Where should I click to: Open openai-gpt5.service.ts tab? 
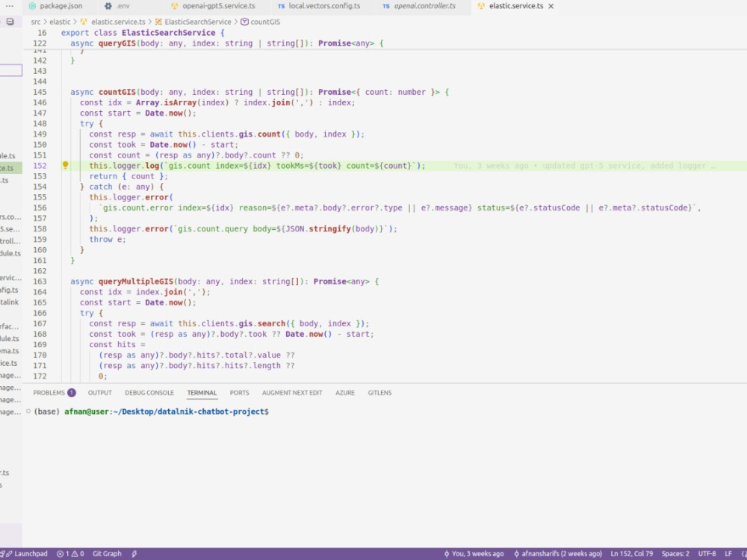[219, 6]
